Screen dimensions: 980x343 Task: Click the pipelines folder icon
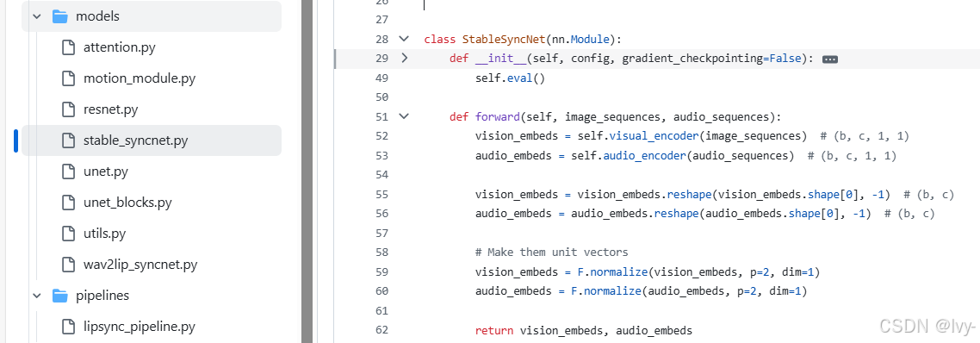(60, 295)
